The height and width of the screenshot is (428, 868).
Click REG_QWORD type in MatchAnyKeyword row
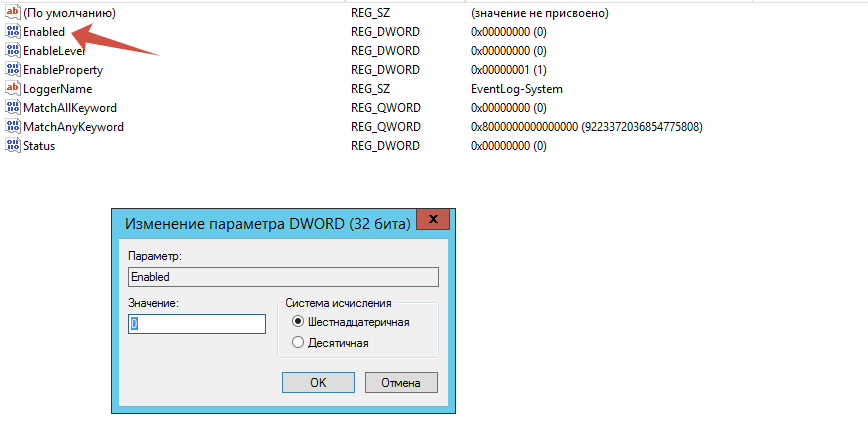(x=386, y=127)
